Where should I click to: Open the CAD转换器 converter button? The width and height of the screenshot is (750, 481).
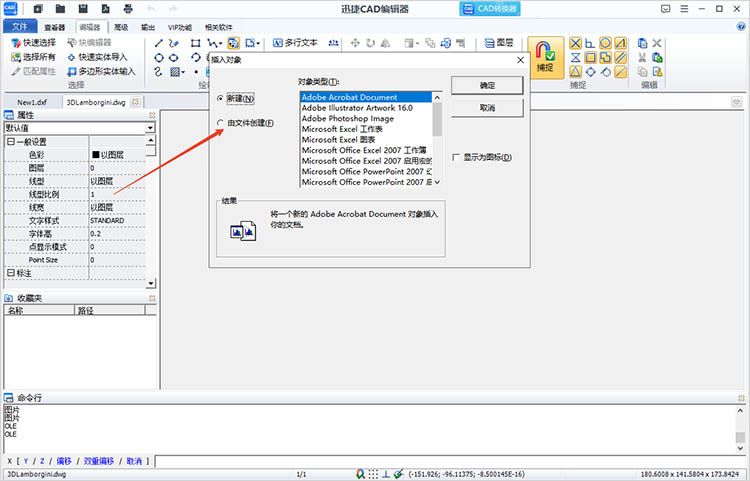490,9
